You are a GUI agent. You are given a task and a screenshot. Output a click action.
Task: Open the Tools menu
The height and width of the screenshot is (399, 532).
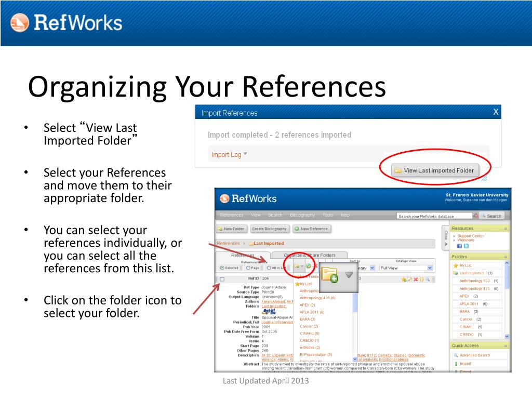(328, 215)
